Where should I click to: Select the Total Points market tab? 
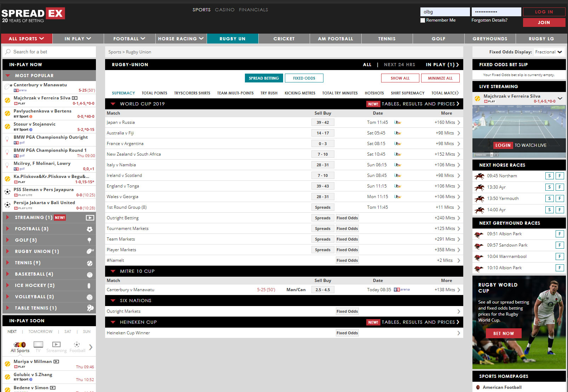click(x=154, y=93)
